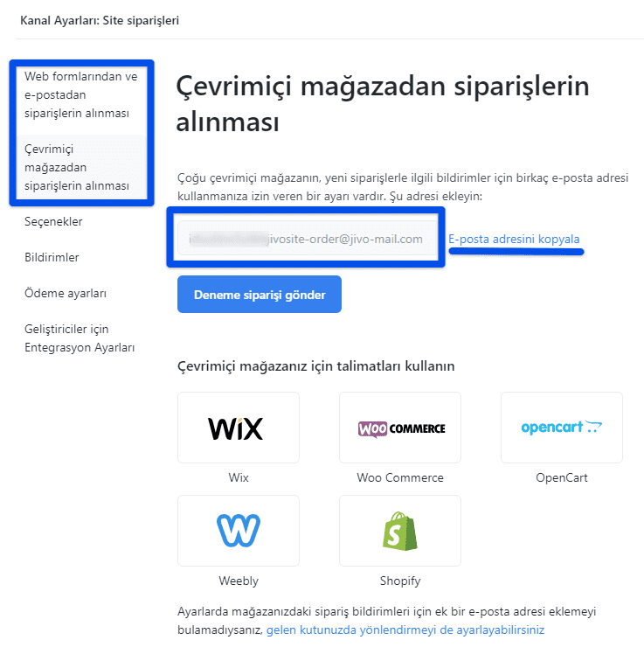The width and height of the screenshot is (644, 654).
Task: Click the Wix text label
Action: (x=239, y=477)
